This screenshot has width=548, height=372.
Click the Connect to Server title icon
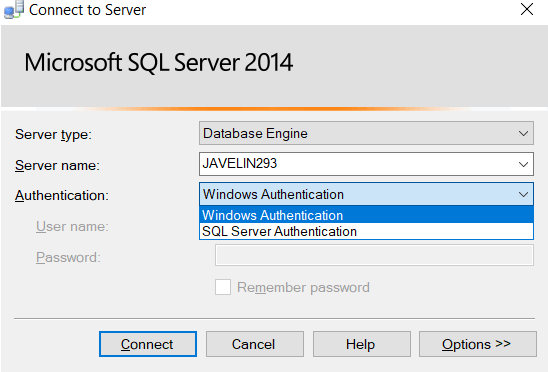pos(13,9)
